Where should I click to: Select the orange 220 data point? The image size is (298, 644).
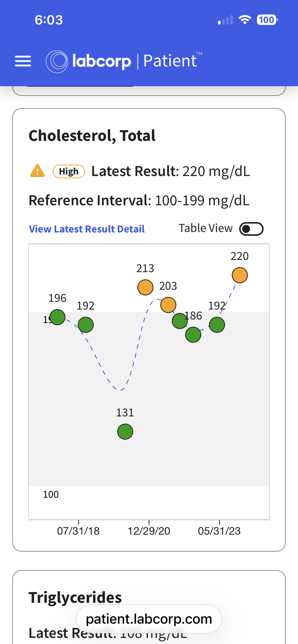240,275
